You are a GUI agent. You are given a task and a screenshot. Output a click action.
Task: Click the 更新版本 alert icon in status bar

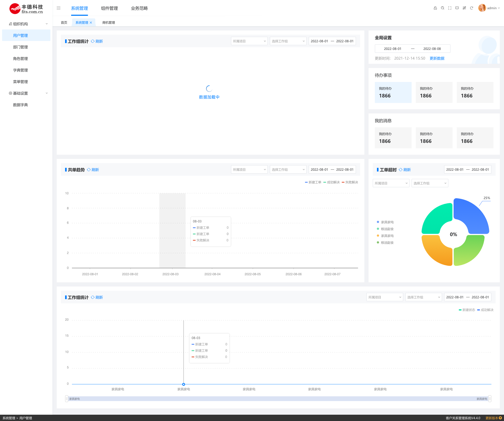[500, 418]
